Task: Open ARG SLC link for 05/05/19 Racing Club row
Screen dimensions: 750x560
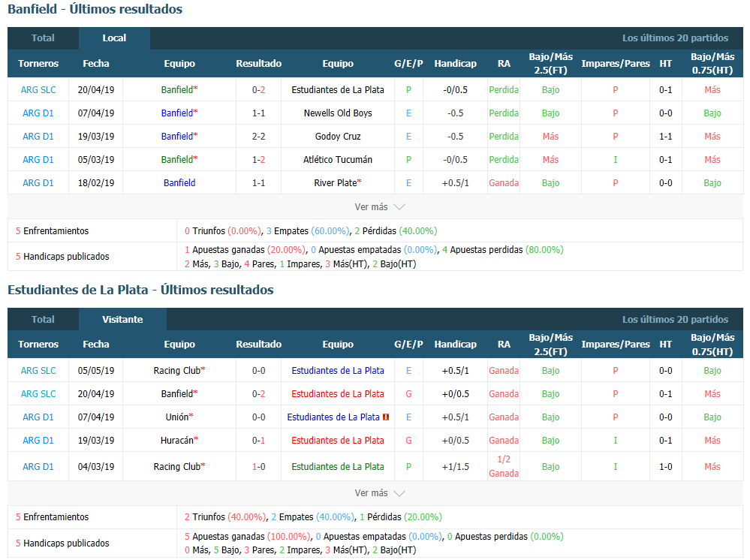Action: coord(38,371)
